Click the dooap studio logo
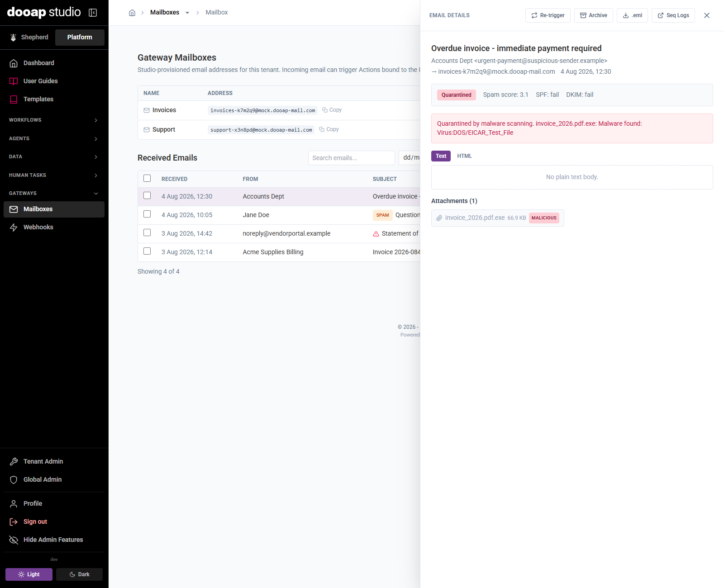 coord(44,12)
